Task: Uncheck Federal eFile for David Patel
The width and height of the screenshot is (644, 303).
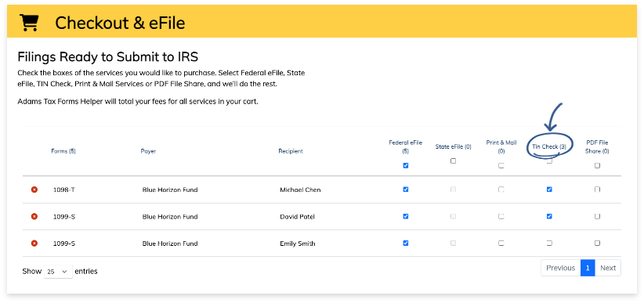Action: [x=406, y=216]
